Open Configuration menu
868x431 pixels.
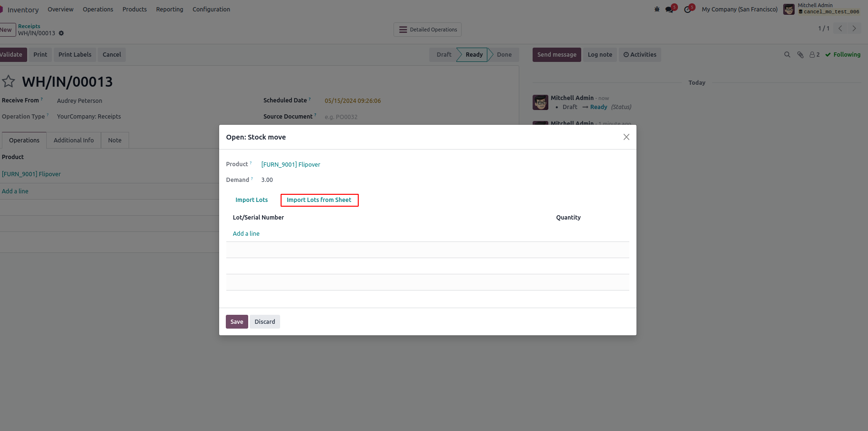pyautogui.click(x=211, y=10)
